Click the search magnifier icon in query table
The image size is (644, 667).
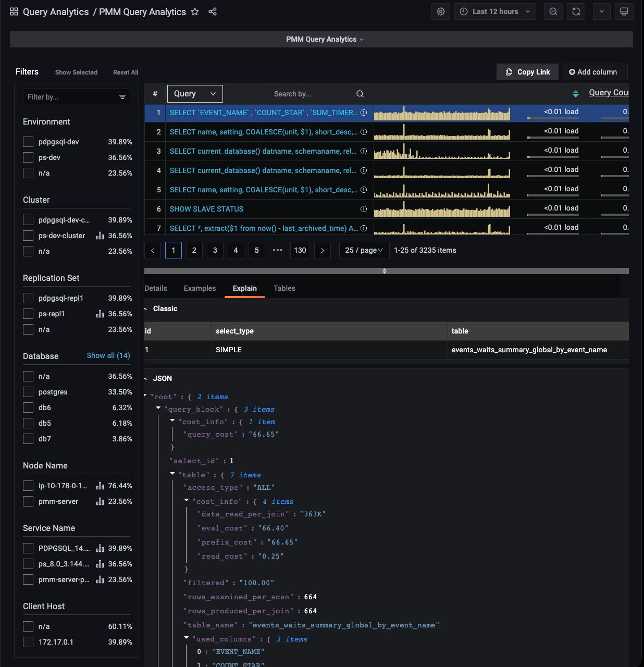pos(360,94)
